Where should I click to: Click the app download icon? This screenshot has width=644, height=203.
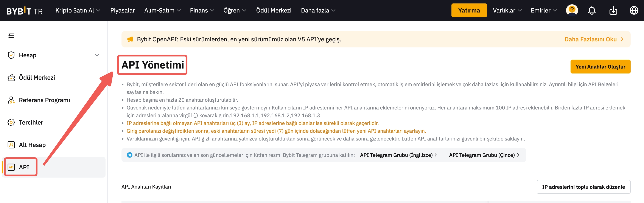[x=613, y=11]
